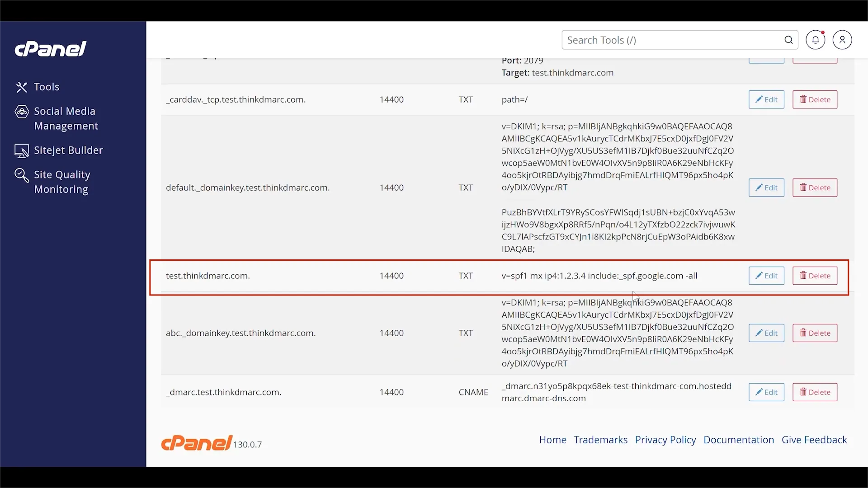Screen dimensions: 868x488
Task: Edit the _carddav._tcp TXT record
Action: coord(766,99)
